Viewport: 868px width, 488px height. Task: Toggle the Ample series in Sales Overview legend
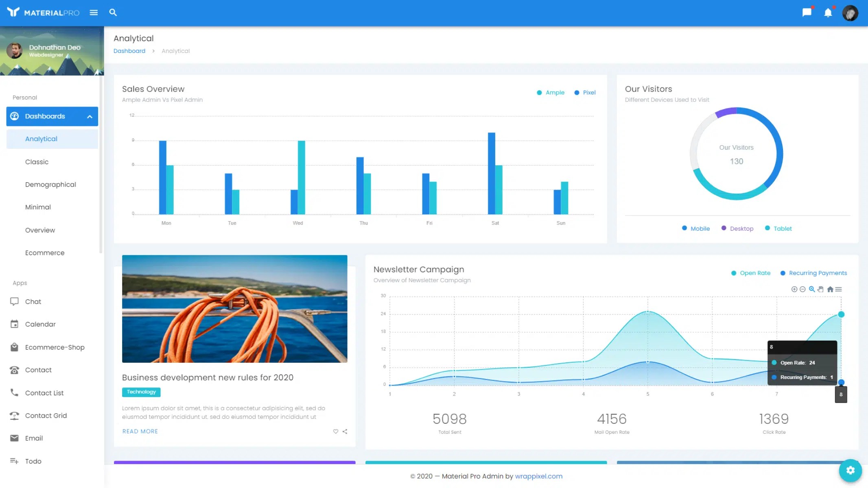pyautogui.click(x=551, y=92)
